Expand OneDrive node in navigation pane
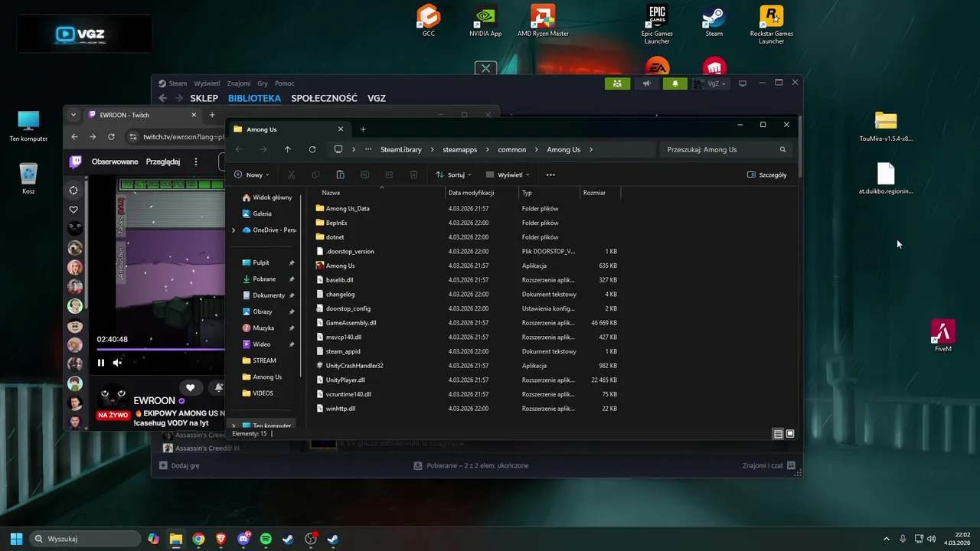Image resolution: width=980 pixels, height=551 pixels. (x=234, y=230)
